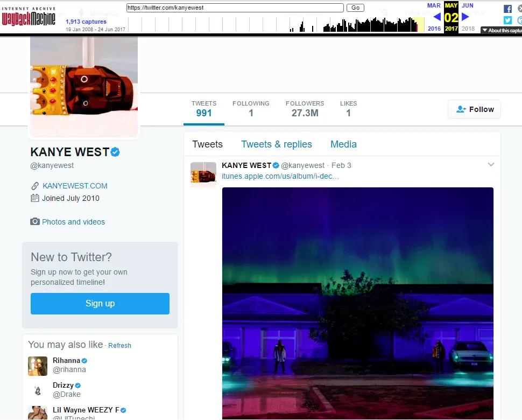Screen dimensions: 522x420
Task: Click verified badge beside KANYE WEST profile name
Action: [115, 152]
